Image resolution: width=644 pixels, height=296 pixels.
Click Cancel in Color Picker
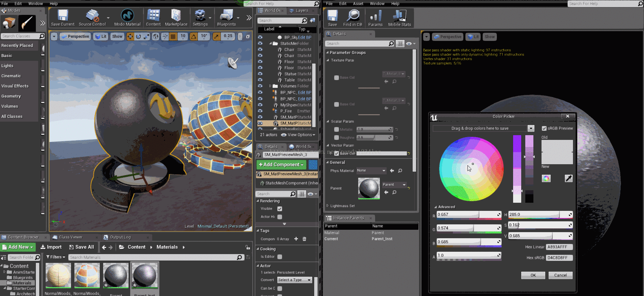click(x=560, y=275)
